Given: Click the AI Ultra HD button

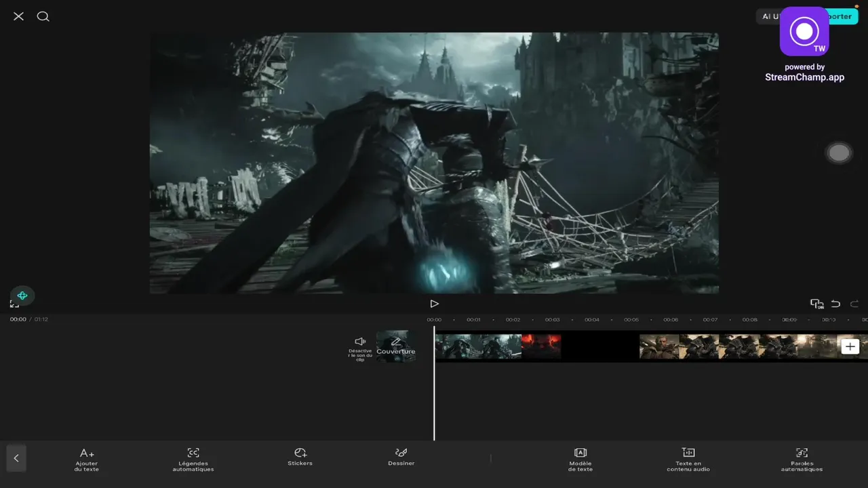Looking at the screenshot, I should click(x=768, y=16).
